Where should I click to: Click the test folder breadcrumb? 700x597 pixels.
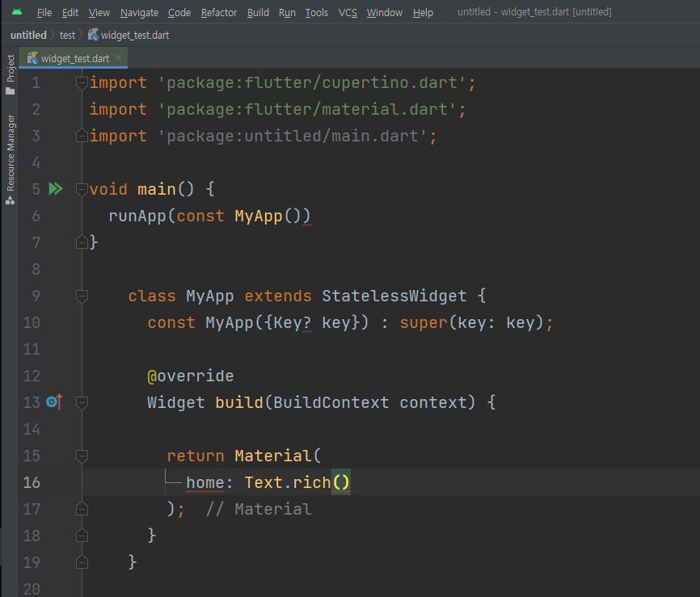(x=67, y=36)
